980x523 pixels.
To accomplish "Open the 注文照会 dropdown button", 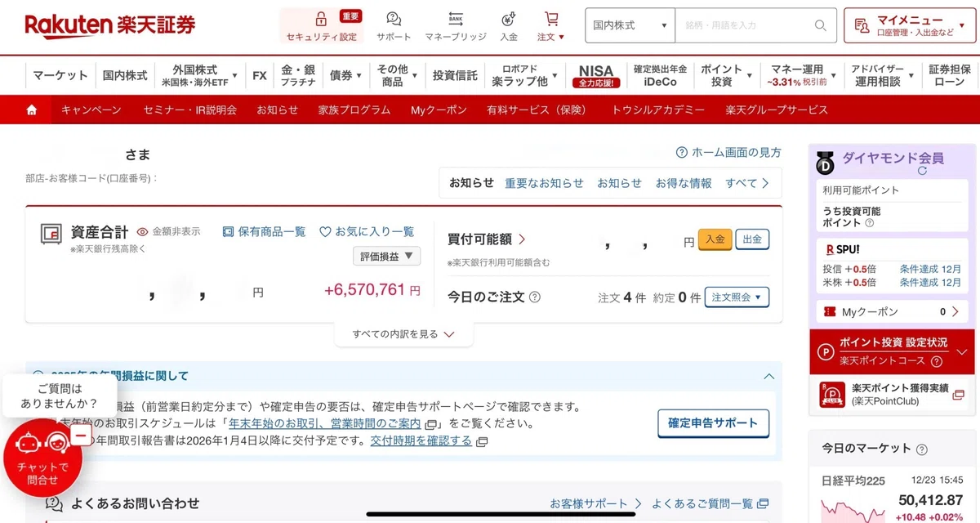I will tap(736, 297).
